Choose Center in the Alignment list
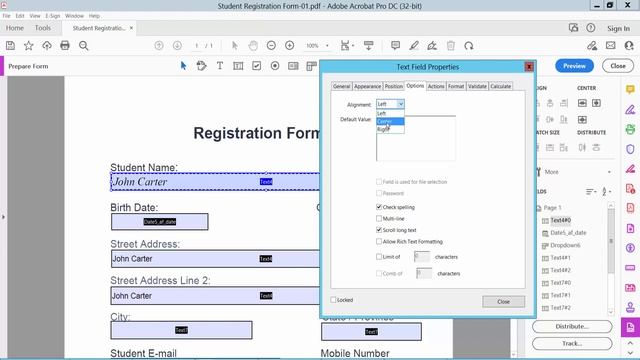 click(x=390, y=121)
